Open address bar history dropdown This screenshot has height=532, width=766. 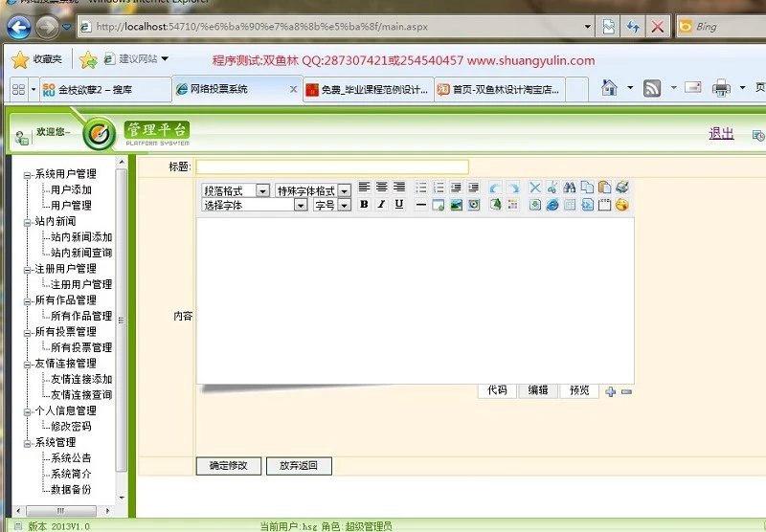588,27
